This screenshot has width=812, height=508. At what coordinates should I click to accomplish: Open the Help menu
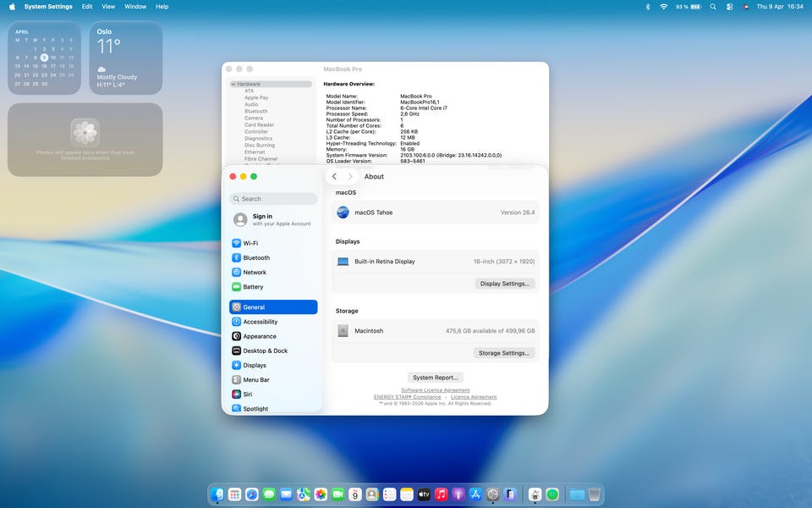(162, 7)
